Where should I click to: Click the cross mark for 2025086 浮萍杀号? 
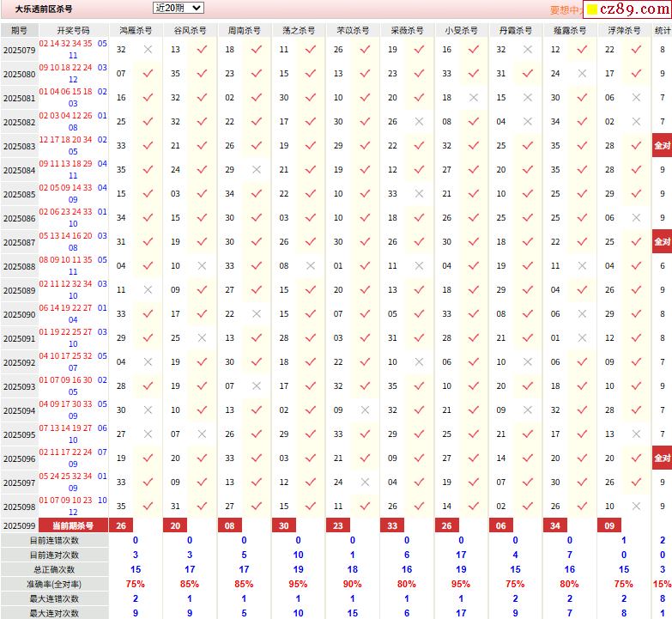637,218
